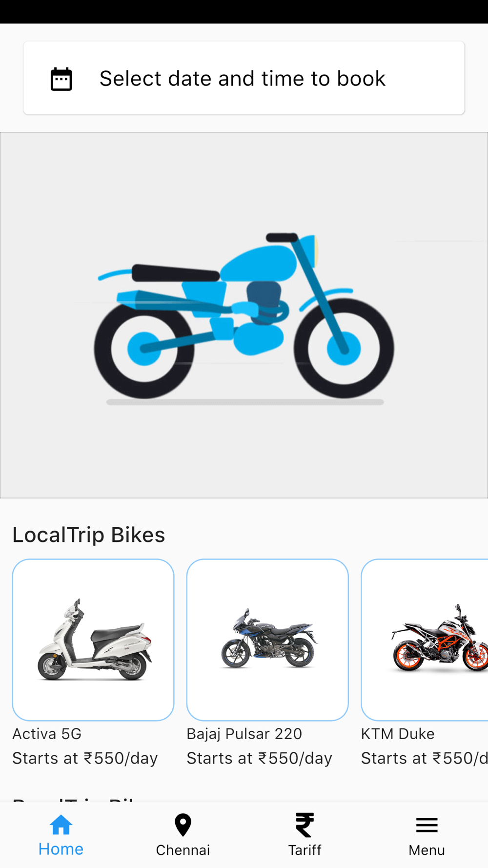Tap the KTM Duke name label
The width and height of the screenshot is (488, 868).
point(398,734)
